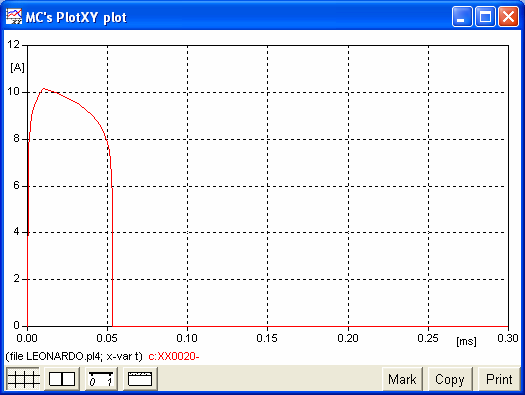Image resolution: width=525 pixels, height=395 pixels.
Task: Click the [A] y-axis unit label
Action: point(17,68)
